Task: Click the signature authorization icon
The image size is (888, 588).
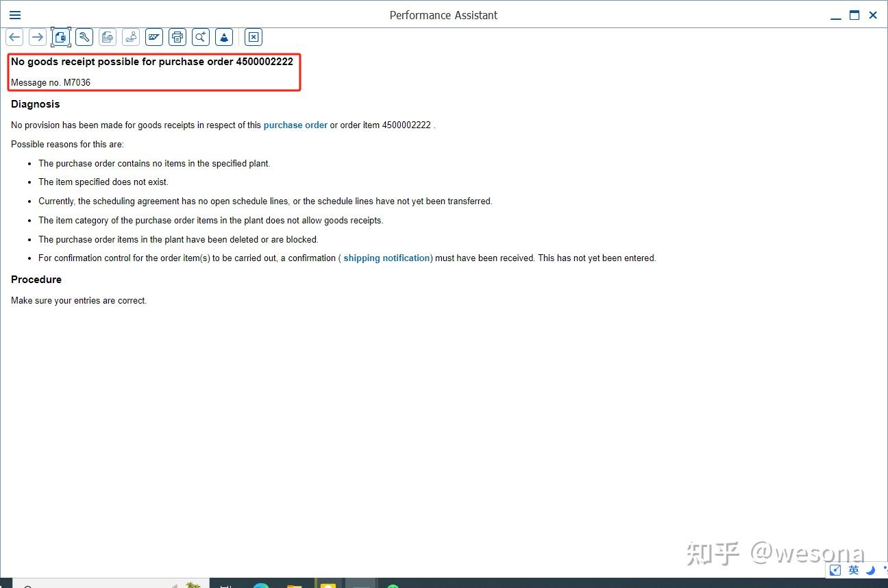Action: [x=130, y=37]
